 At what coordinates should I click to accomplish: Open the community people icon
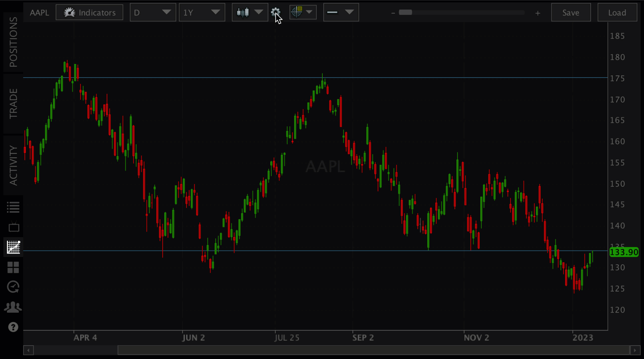tap(13, 307)
